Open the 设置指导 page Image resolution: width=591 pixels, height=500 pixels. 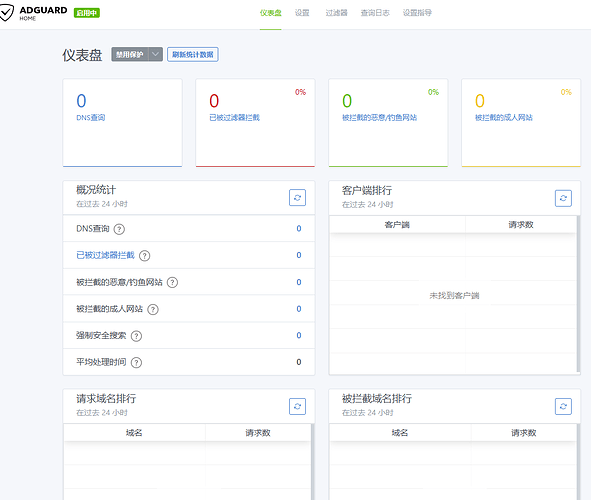(417, 13)
